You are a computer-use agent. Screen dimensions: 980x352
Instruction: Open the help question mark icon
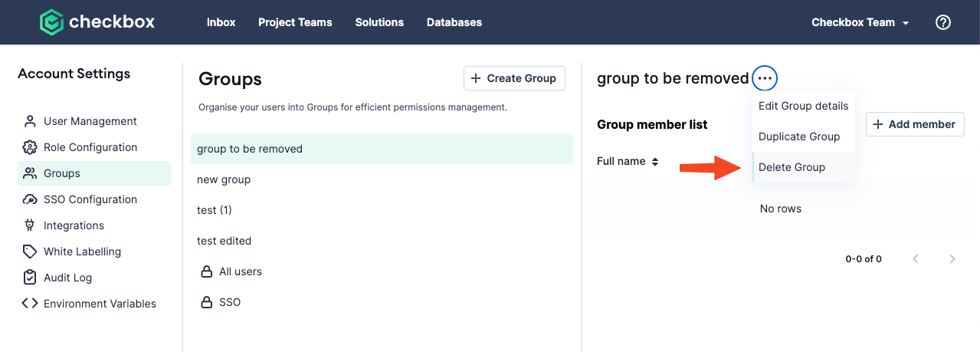pyautogui.click(x=943, y=22)
